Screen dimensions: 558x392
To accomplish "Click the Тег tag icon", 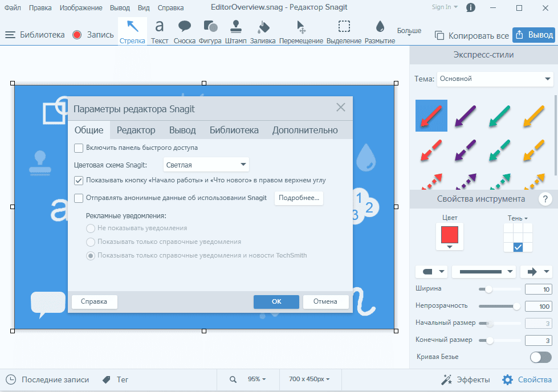I will click(x=107, y=379).
